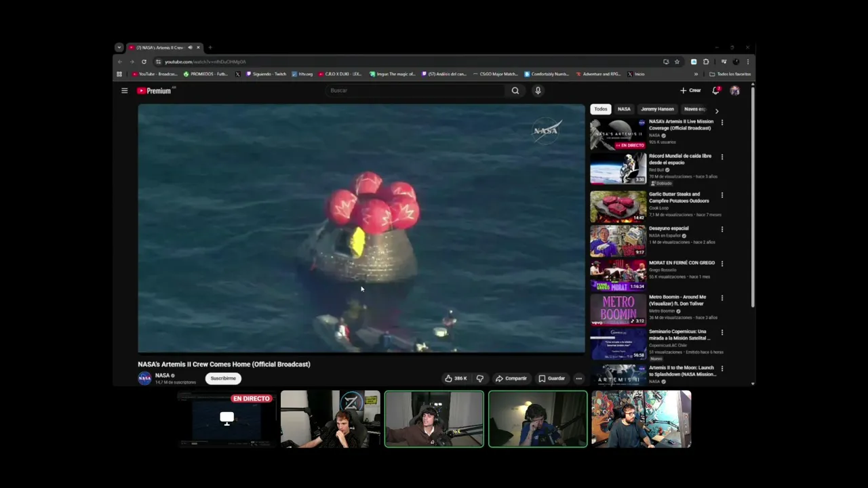Select the Jeremy Hansen filter chip
Image resolution: width=868 pixels, height=488 pixels.
pos(657,109)
